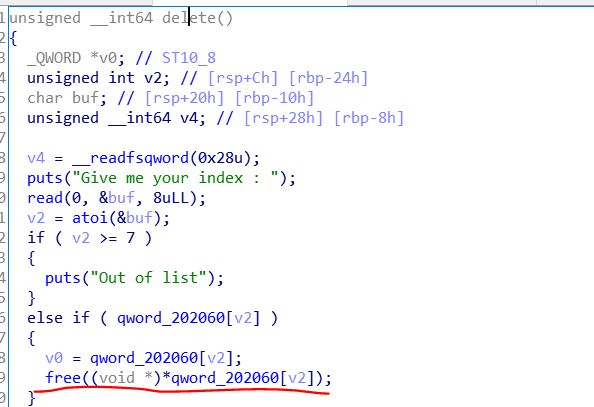Click the "[rbp-24h]" comment
The image size is (594, 407).
click(328, 78)
